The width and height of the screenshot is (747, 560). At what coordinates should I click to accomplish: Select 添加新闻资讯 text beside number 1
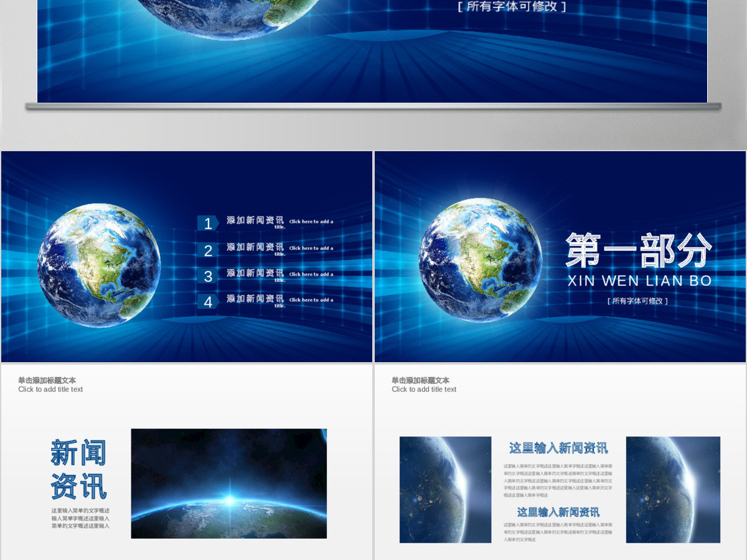tap(255, 220)
